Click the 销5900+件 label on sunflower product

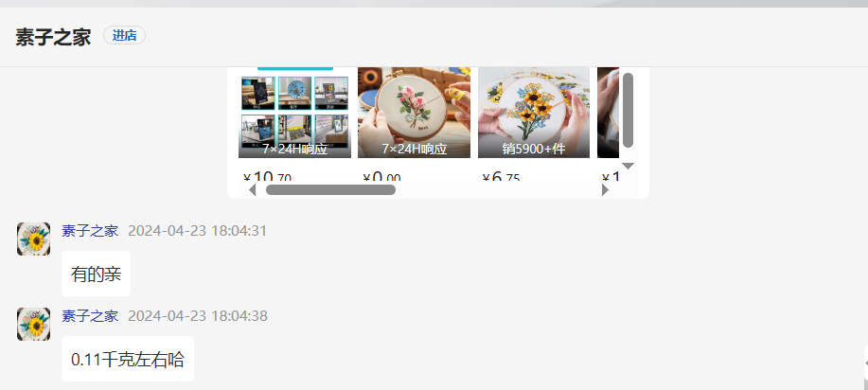click(534, 149)
